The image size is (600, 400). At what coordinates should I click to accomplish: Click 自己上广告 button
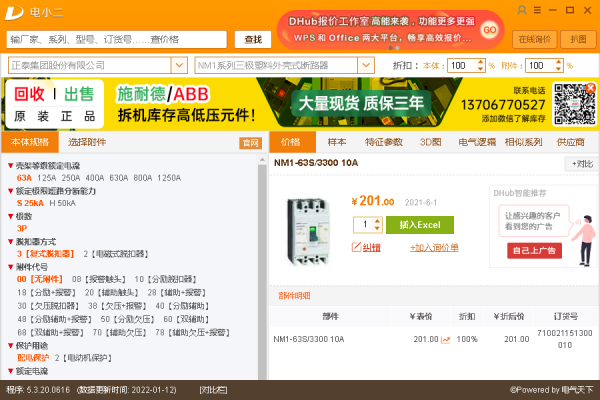pos(534,251)
